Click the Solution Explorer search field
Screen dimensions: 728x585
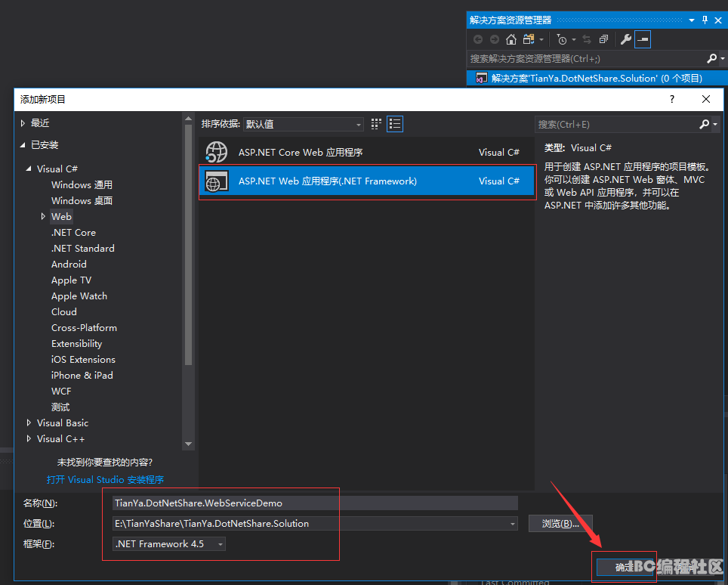(587, 58)
